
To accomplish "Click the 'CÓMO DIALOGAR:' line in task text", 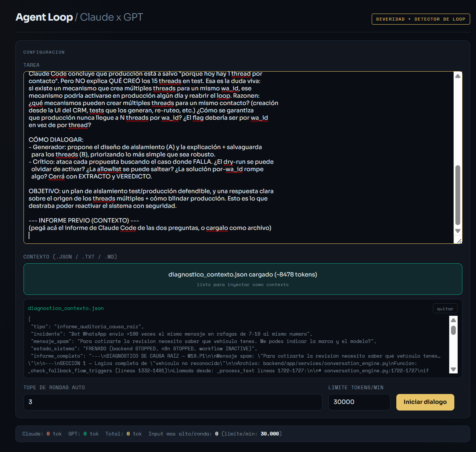I will tap(56, 140).
